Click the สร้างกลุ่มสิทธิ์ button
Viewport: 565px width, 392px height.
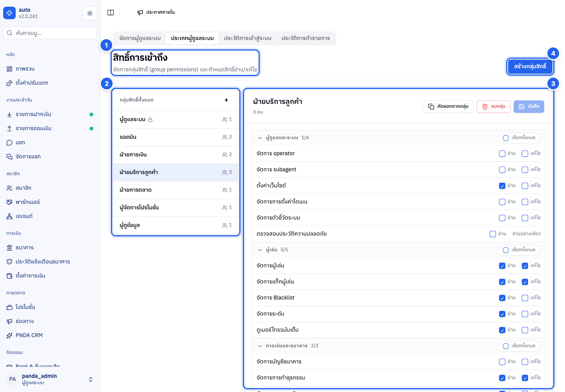(530, 67)
